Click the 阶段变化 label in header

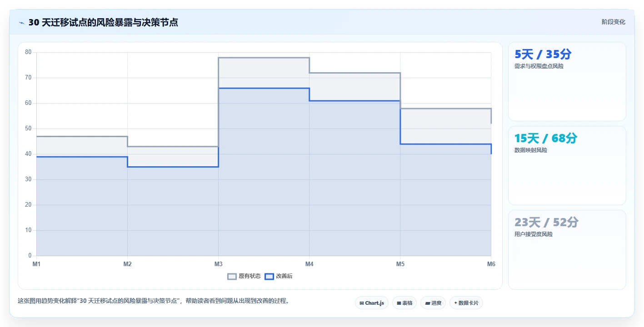coord(614,22)
